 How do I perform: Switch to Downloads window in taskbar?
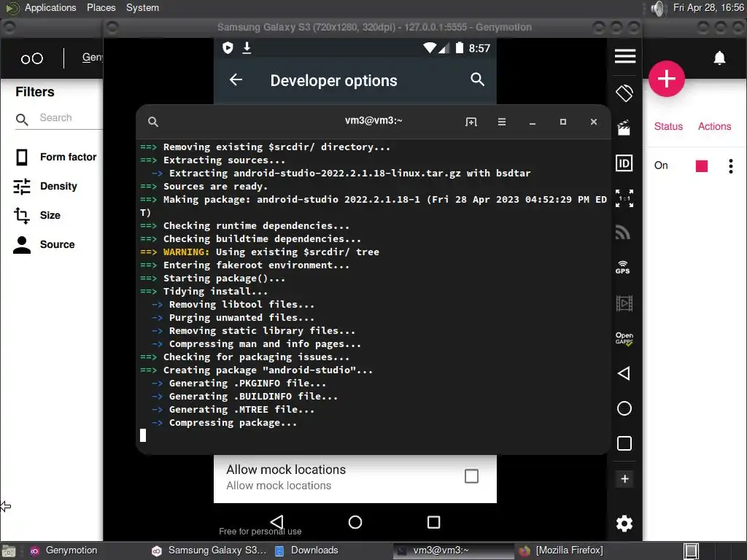coord(307,551)
